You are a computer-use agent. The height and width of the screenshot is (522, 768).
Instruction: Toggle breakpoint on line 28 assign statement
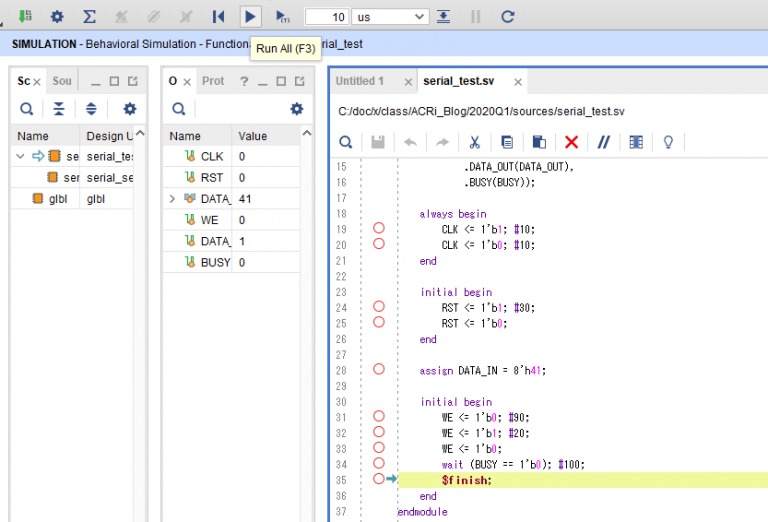click(x=378, y=369)
